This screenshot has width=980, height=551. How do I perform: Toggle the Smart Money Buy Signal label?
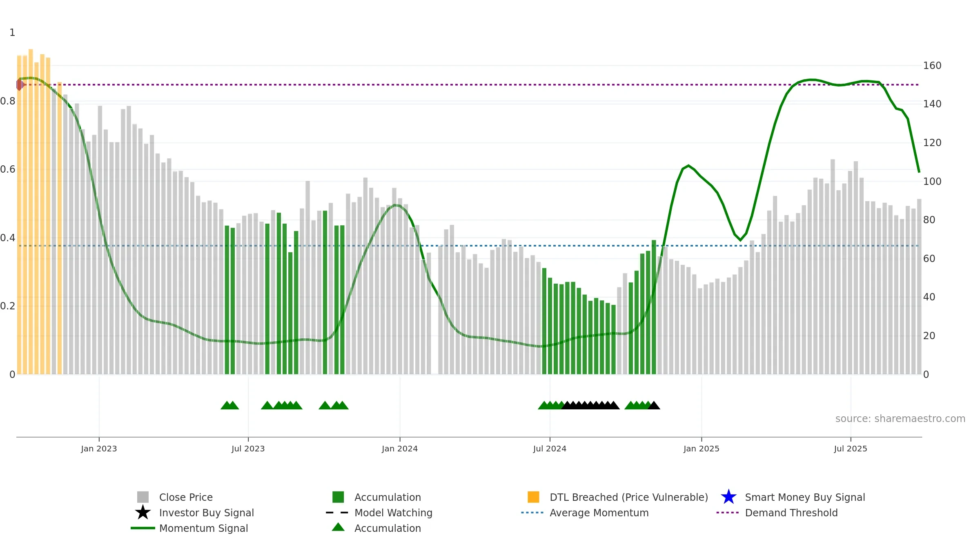pyautogui.click(x=805, y=497)
